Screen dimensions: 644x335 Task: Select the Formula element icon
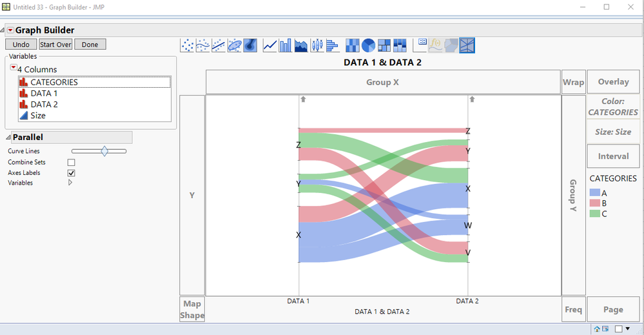pos(435,45)
